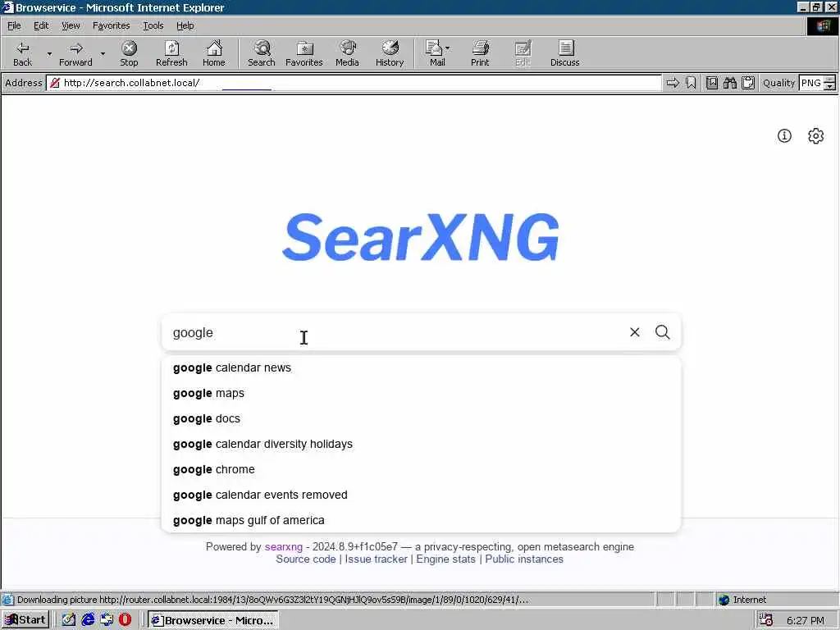This screenshot has height=630, width=840.
Task: Open the Search toolbar pane
Action: [262, 54]
